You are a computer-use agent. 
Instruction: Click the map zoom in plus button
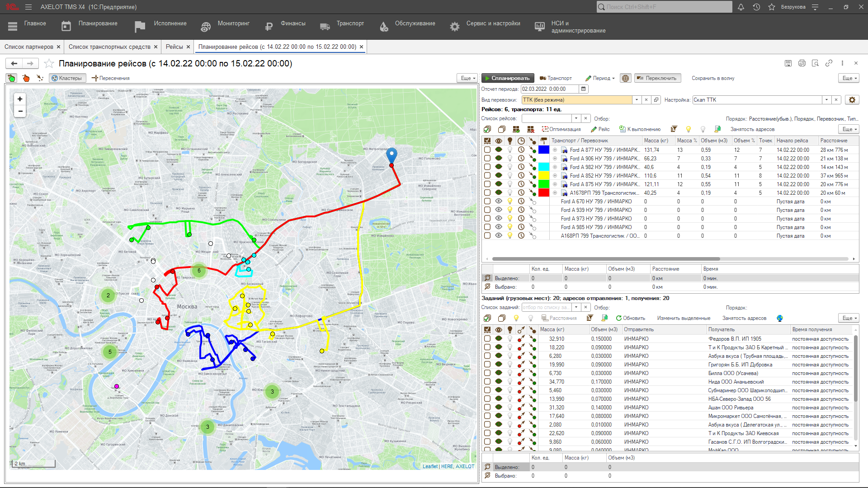(20, 99)
